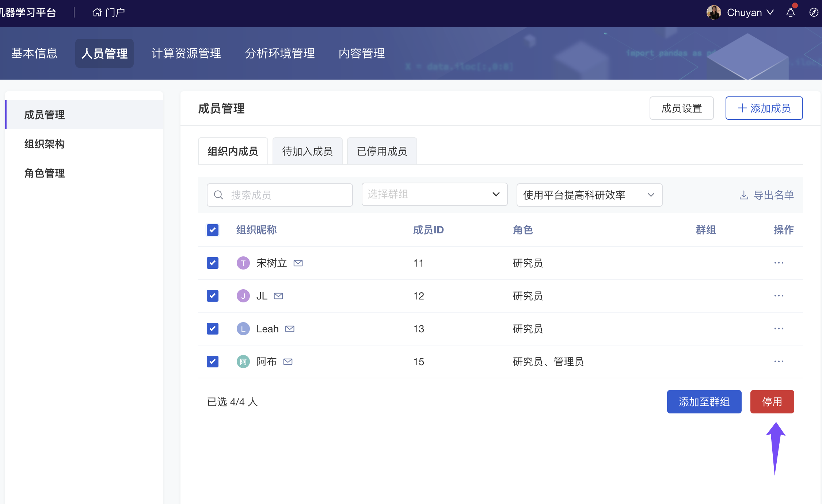Screen dimensions: 822x504
Task: Click the mail icon beside Leah
Action: (x=290, y=329)
